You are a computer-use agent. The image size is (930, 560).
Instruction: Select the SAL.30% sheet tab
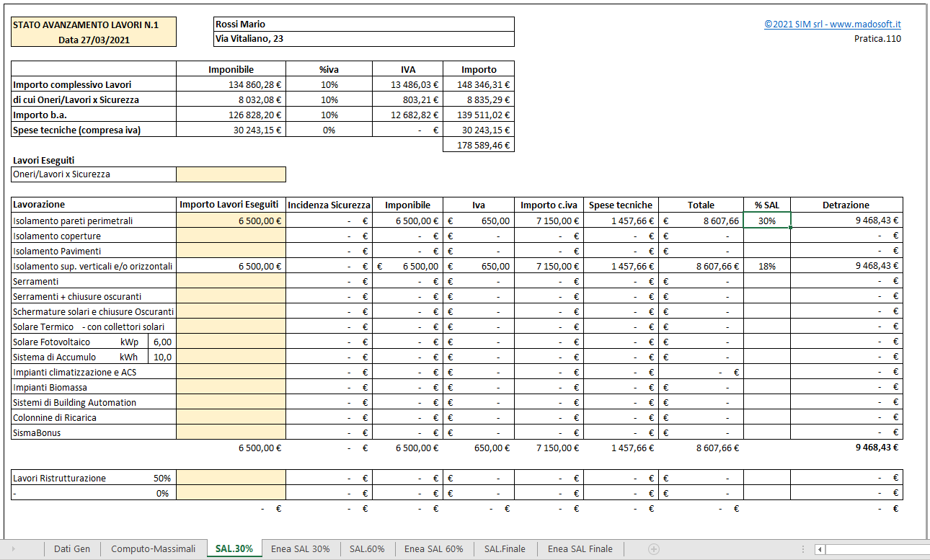pyautogui.click(x=234, y=548)
